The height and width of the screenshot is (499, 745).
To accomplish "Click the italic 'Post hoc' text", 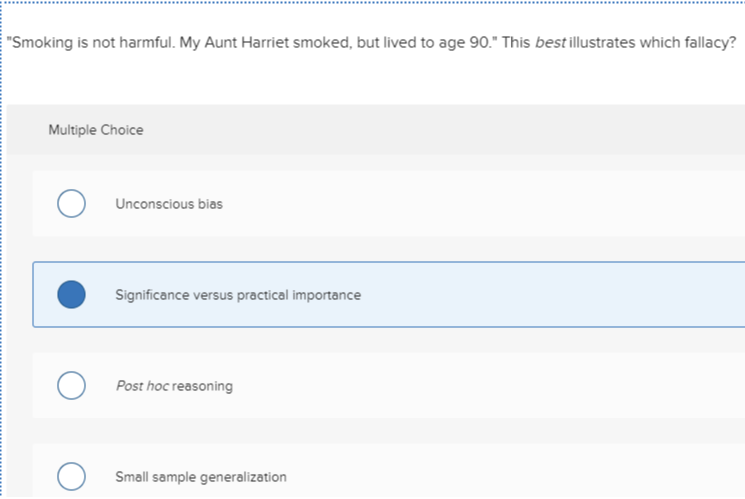I will pyautogui.click(x=142, y=386).
